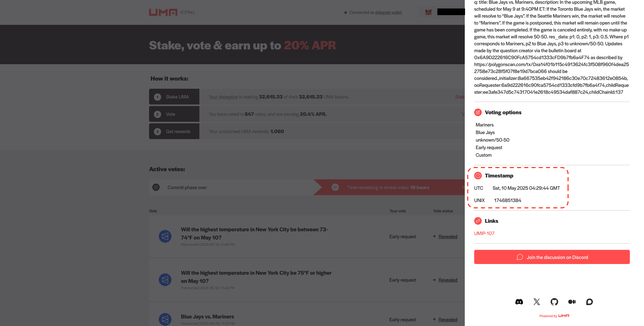
Task: Open the UMIP-107 link
Action: 484,233
